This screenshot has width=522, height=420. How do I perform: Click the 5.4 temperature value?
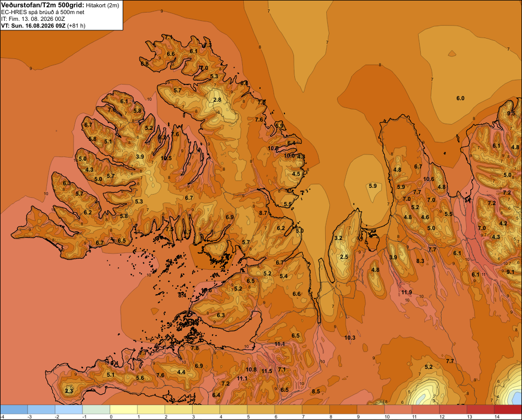click(283, 276)
